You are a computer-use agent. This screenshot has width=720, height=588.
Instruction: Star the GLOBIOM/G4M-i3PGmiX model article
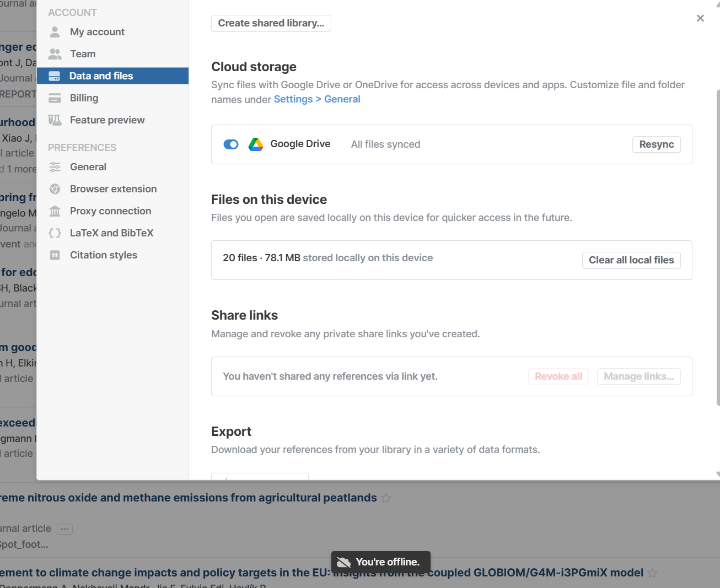pyautogui.click(x=652, y=573)
